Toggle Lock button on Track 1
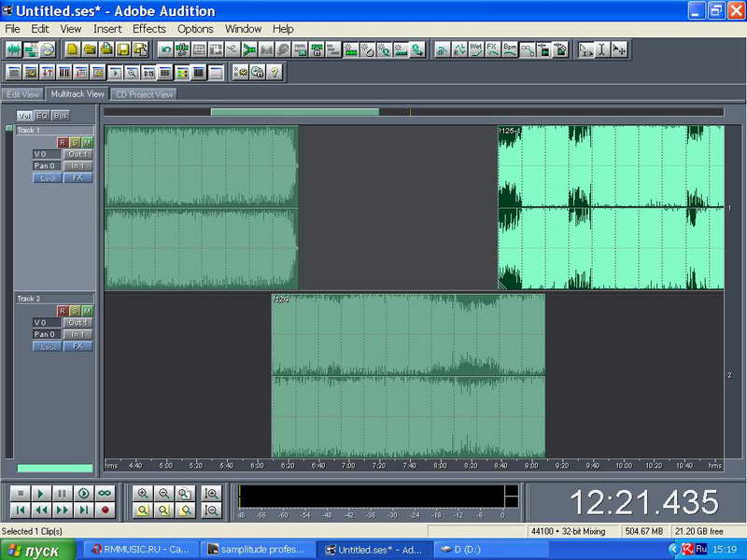 click(47, 177)
